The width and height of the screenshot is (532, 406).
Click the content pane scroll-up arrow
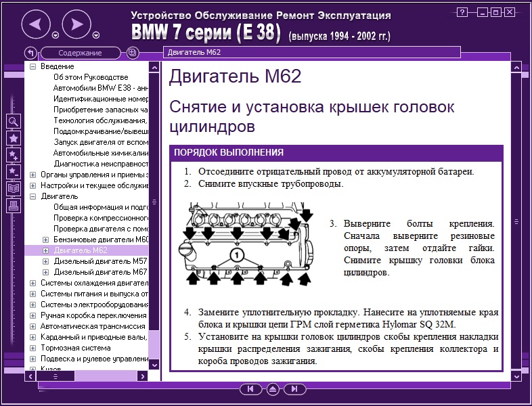point(516,67)
